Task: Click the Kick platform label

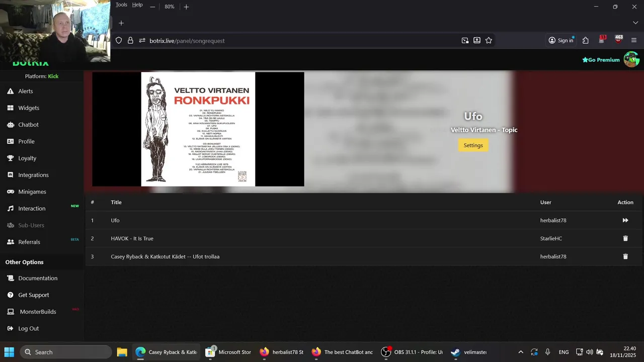Action: 53,76
